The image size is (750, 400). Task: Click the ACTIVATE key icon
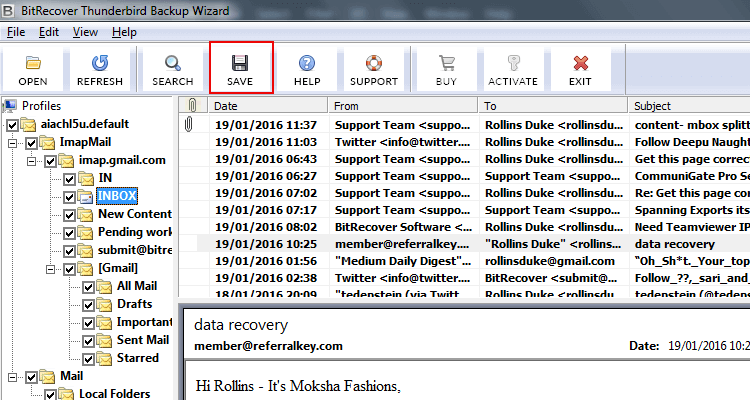click(x=513, y=63)
